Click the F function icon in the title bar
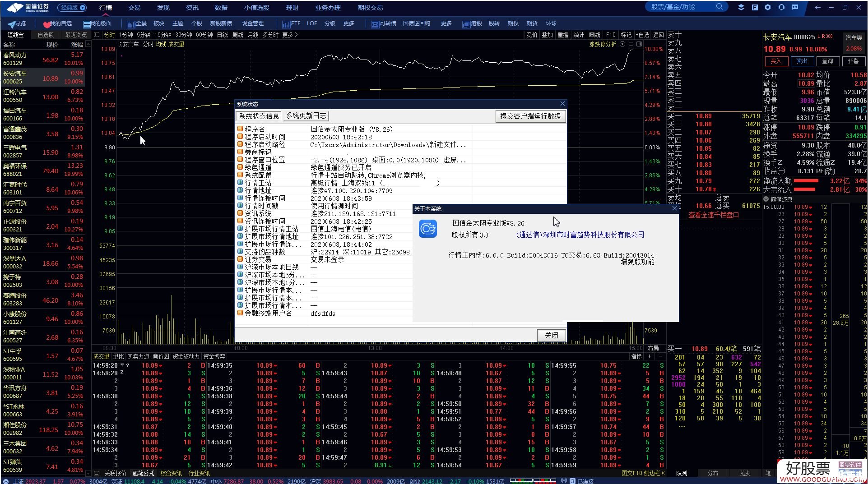This screenshot has width=868, height=484. 755,7
